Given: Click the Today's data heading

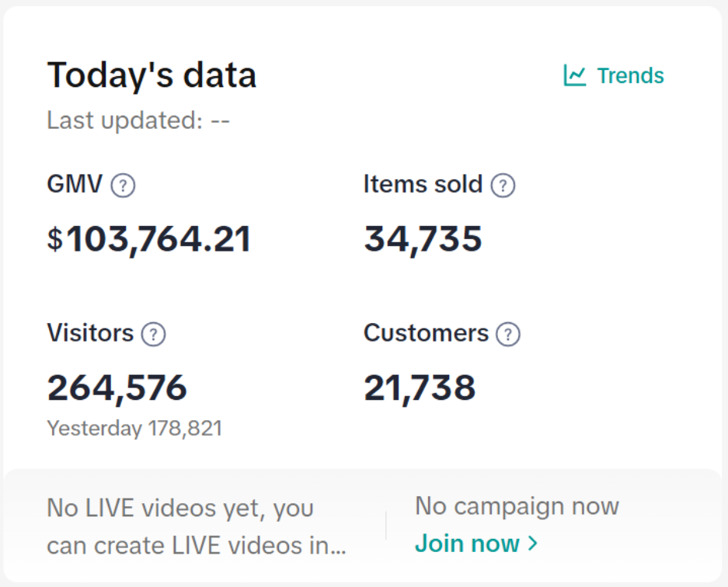Looking at the screenshot, I should [x=152, y=75].
